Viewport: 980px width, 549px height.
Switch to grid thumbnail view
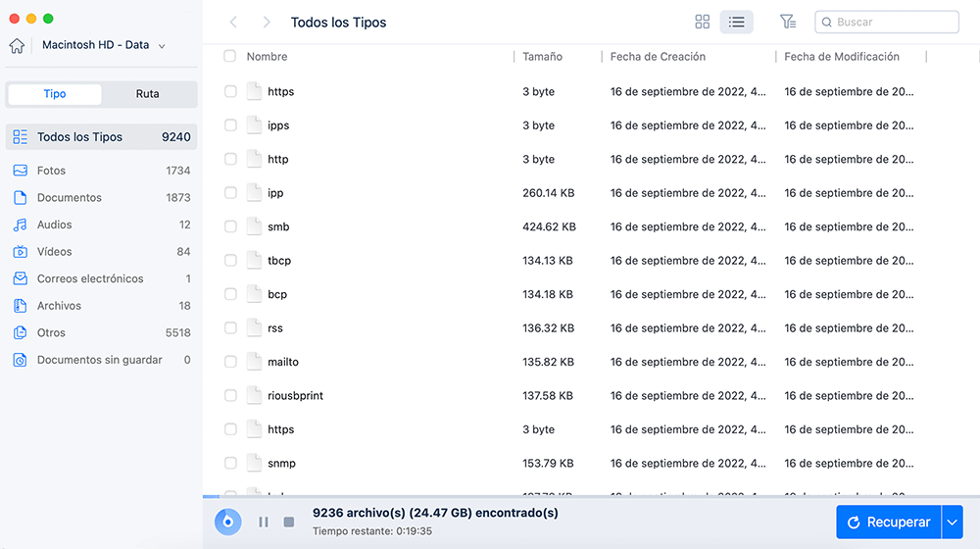click(x=703, y=22)
